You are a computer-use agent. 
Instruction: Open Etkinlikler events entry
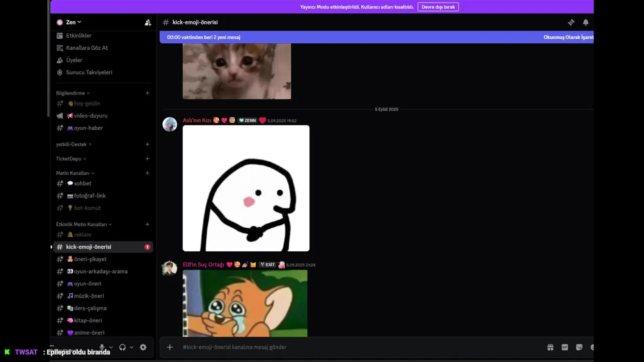pyautogui.click(x=78, y=36)
